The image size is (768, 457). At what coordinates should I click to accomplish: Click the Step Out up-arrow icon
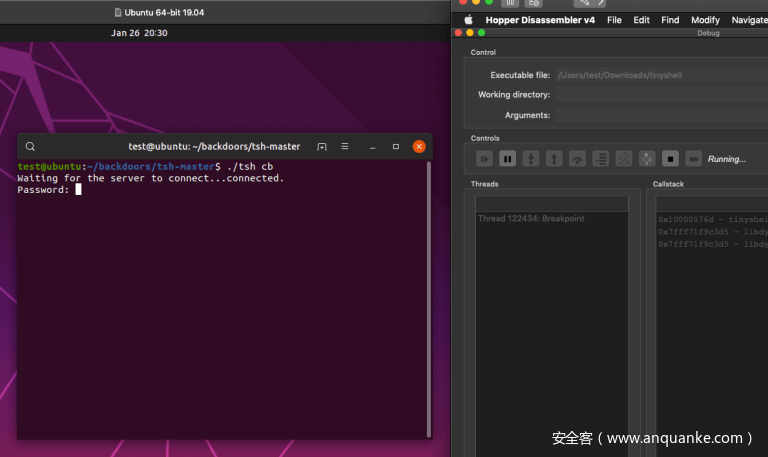(x=554, y=159)
